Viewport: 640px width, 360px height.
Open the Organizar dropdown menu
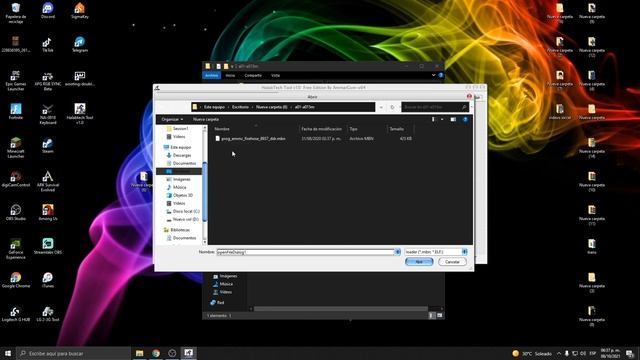(172, 119)
